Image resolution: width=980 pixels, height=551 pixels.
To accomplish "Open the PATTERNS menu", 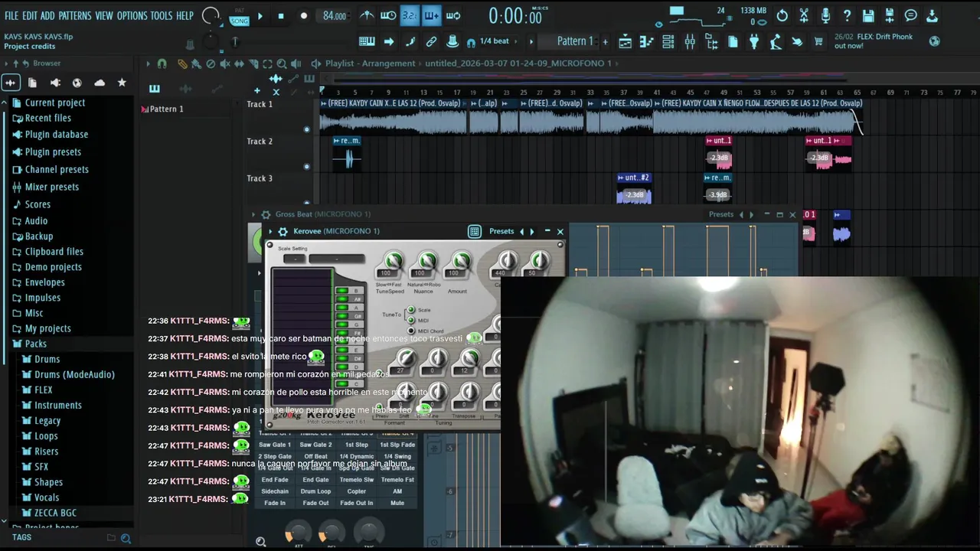I will click(75, 15).
